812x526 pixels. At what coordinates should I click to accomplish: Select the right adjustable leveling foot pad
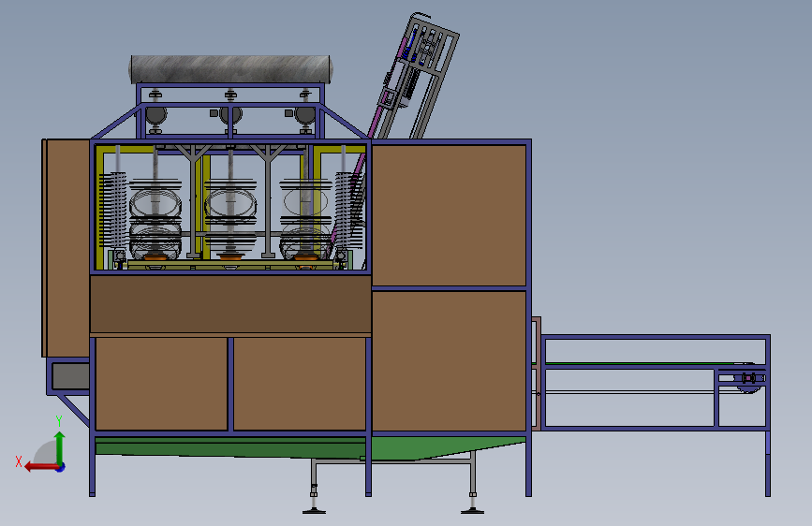coord(472,512)
